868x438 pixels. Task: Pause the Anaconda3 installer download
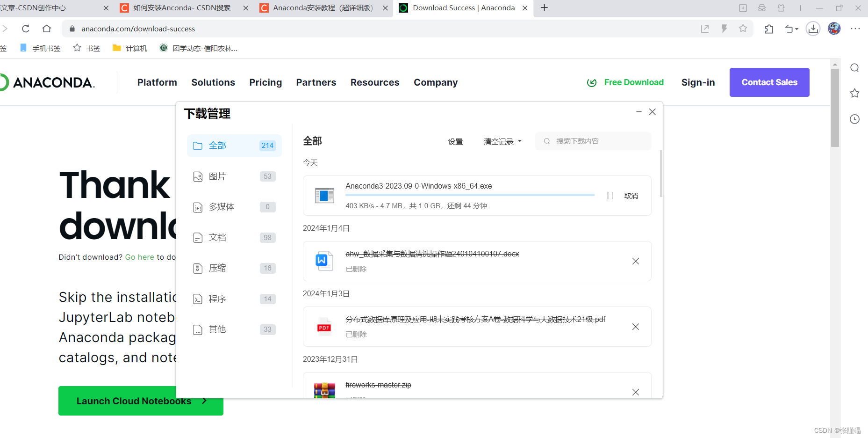[x=610, y=195]
